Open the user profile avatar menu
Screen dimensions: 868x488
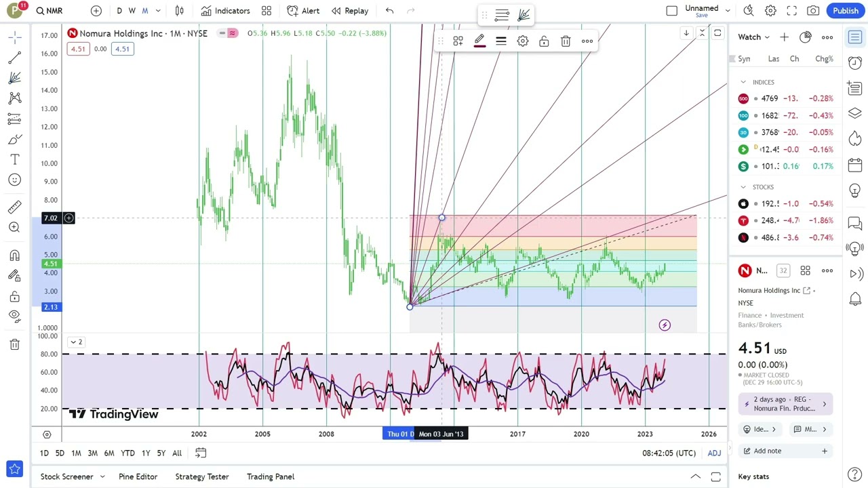click(x=15, y=11)
